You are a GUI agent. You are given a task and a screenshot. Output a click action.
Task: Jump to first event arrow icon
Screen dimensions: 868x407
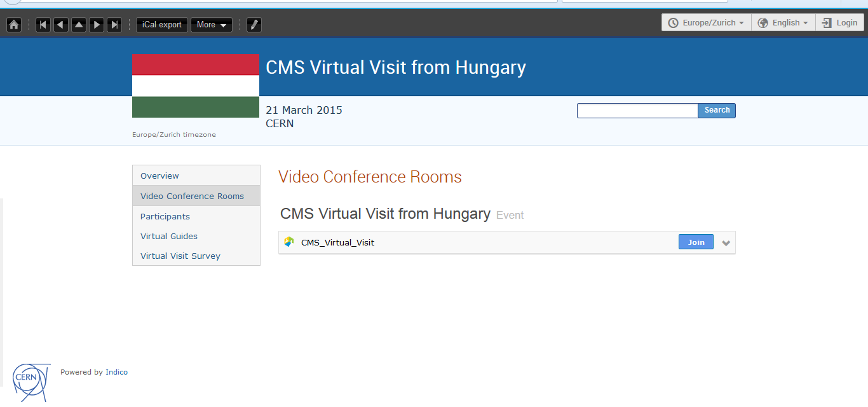(x=43, y=25)
